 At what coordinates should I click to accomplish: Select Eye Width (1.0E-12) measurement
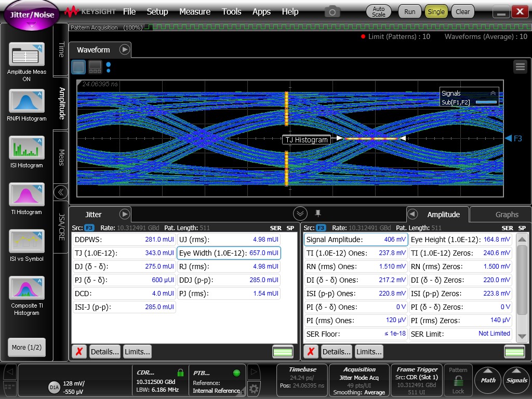[x=229, y=253]
